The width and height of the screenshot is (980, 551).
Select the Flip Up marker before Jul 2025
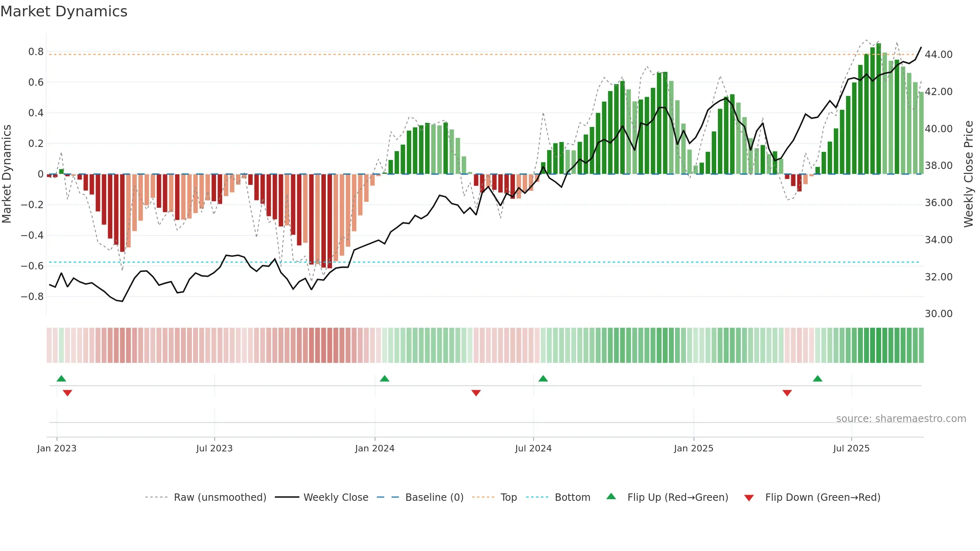[x=817, y=378]
